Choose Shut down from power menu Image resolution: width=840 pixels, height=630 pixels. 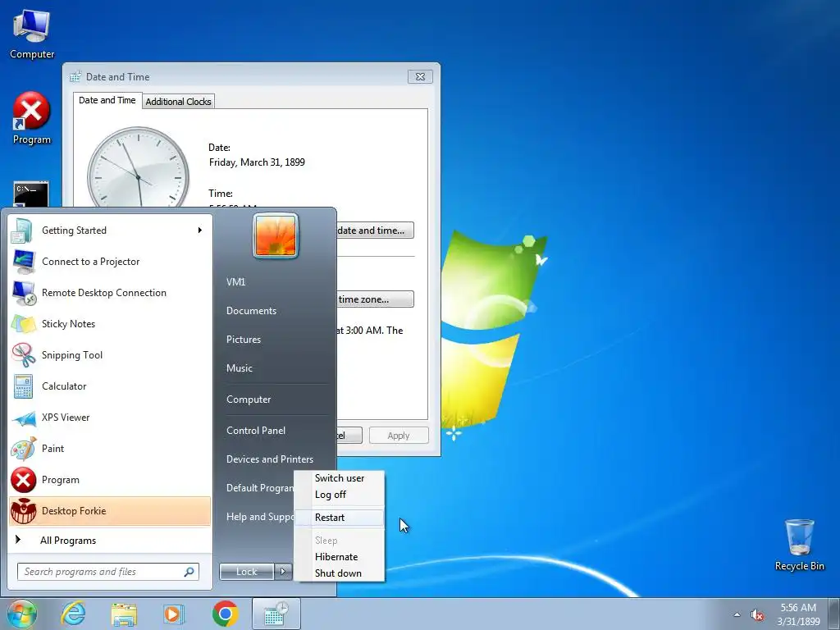coord(339,573)
